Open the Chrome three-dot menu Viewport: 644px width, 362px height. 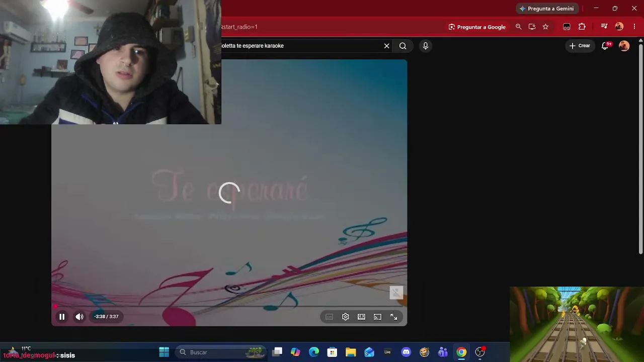tap(634, 27)
